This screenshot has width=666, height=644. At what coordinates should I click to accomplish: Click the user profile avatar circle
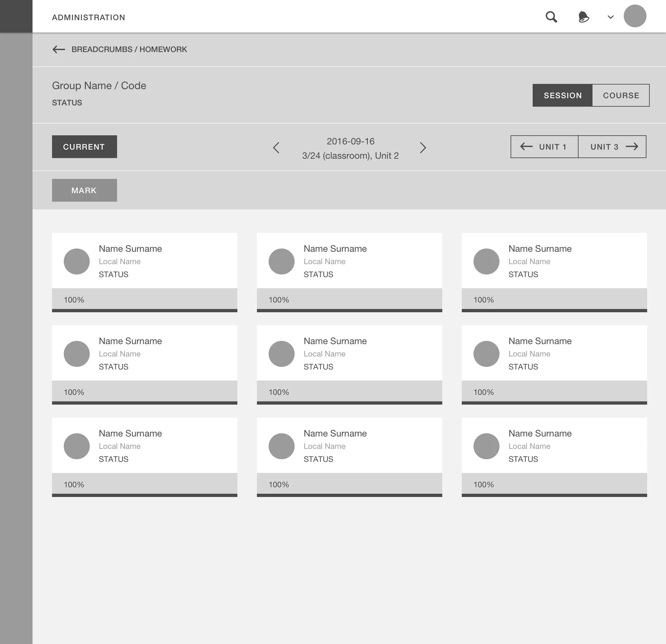click(634, 16)
